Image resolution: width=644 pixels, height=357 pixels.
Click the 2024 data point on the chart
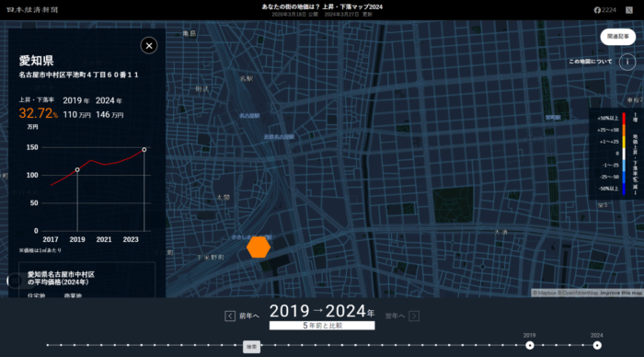click(x=144, y=150)
